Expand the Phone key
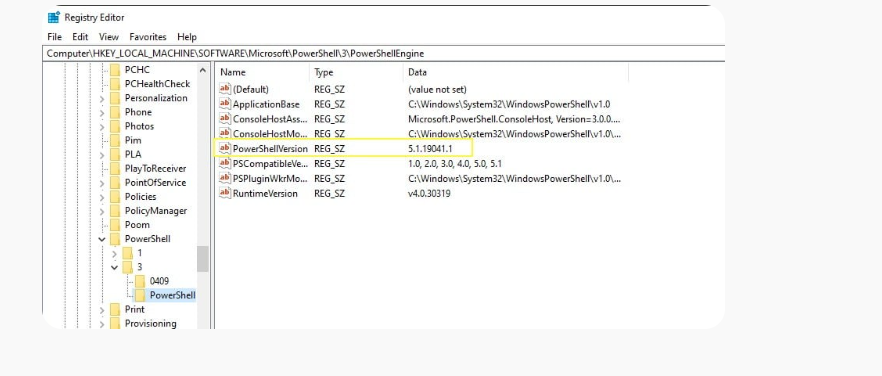Viewport: 882px width, 376px height. click(102, 113)
